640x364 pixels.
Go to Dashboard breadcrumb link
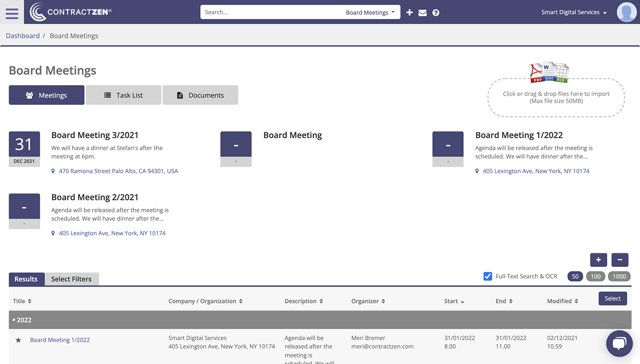point(23,36)
